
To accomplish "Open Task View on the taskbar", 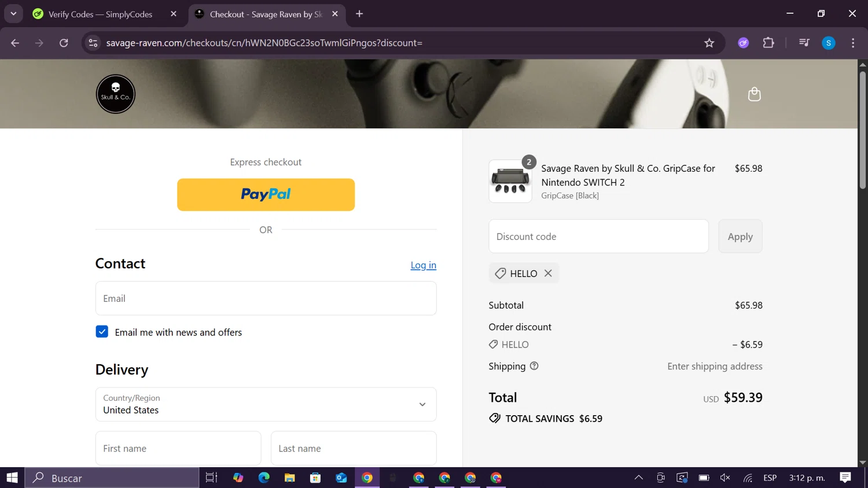I will click(x=211, y=478).
